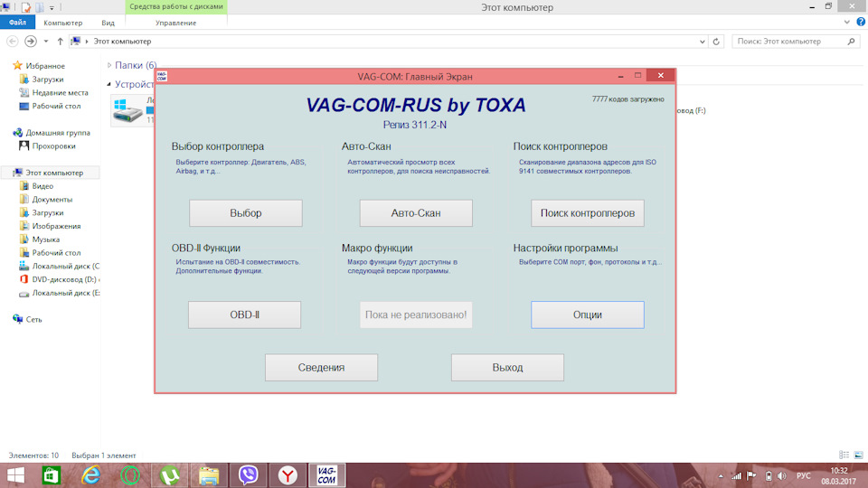The width and height of the screenshot is (868, 488).
Task: Open Windows Start button
Action: (15, 475)
